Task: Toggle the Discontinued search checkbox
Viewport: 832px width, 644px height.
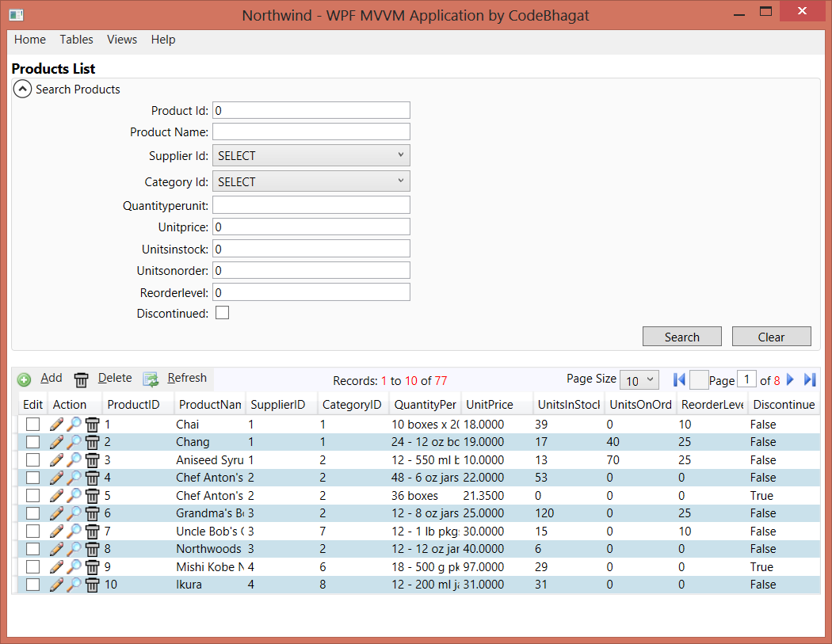Action: click(x=223, y=313)
